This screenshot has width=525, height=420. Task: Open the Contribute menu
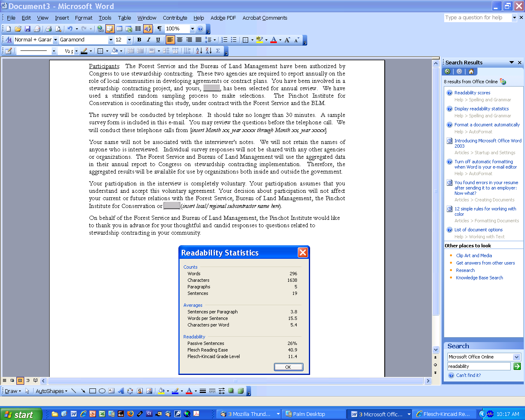(x=175, y=18)
